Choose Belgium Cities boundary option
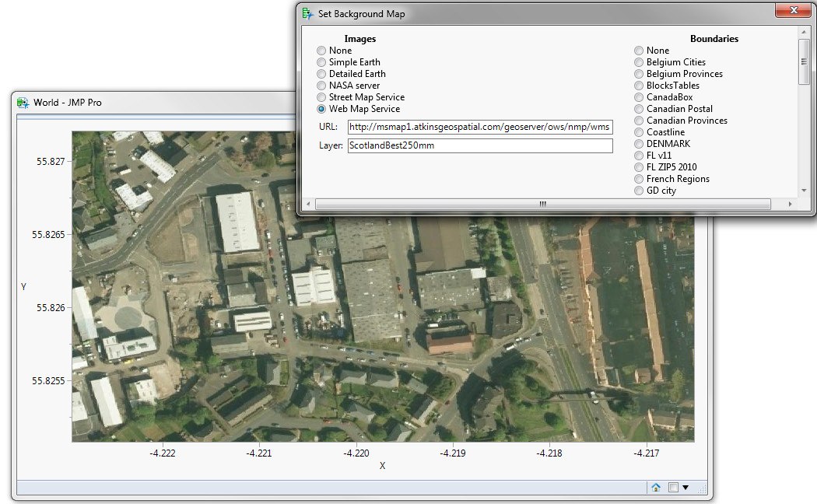The height and width of the screenshot is (504, 817). click(x=639, y=62)
